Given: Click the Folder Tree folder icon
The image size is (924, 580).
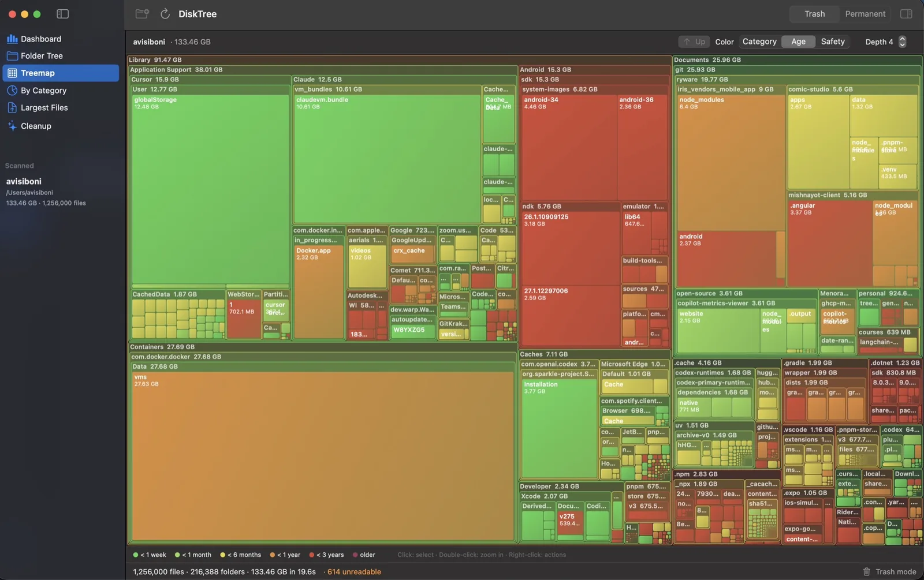Looking at the screenshot, I should point(12,56).
